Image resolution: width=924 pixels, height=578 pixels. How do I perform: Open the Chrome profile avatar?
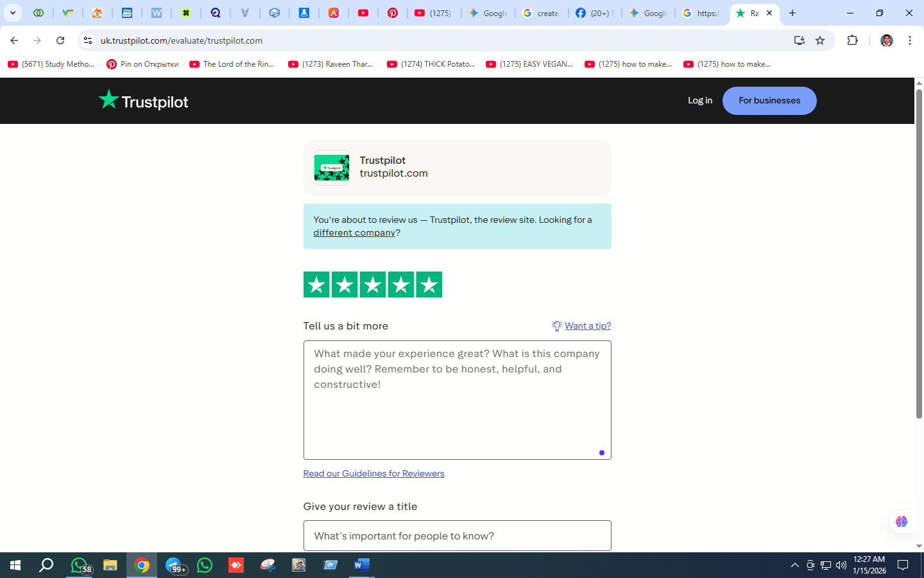(887, 40)
